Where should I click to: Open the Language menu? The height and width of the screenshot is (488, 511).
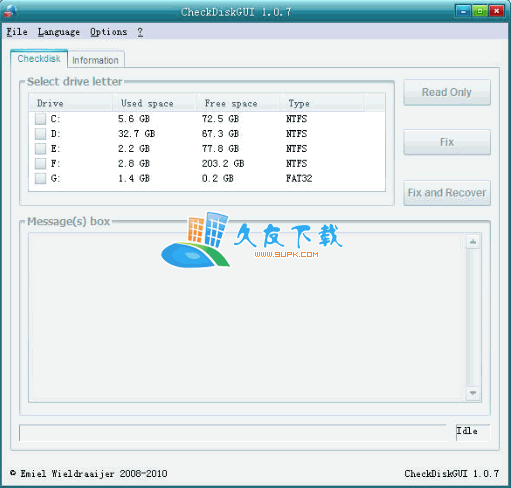59,32
